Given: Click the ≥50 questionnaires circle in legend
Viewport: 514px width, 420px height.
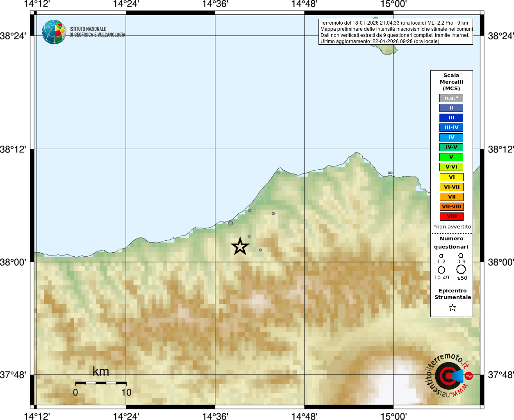Looking at the screenshot, I should (461, 269).
